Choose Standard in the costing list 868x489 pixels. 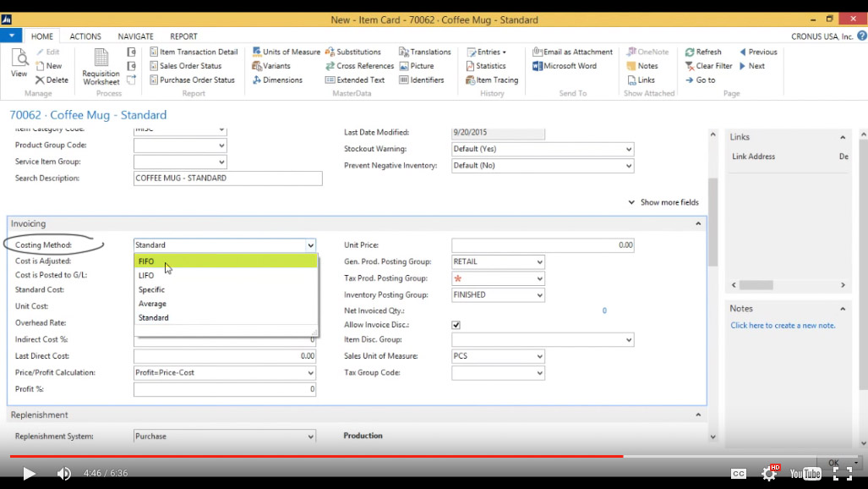pyautogui.click(x=226, y=318)
